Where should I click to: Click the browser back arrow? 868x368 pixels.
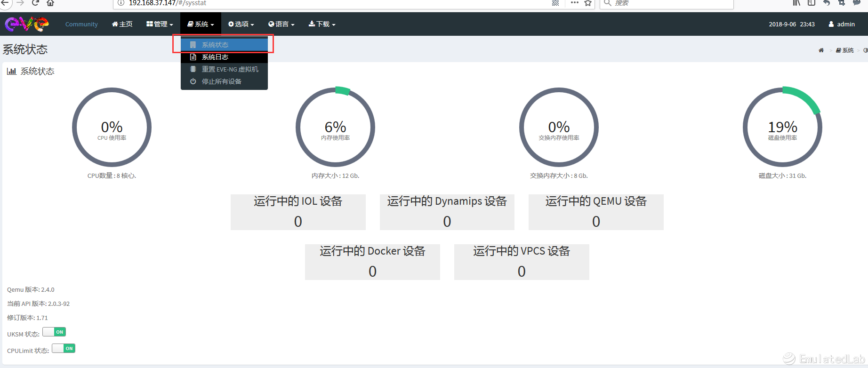4,3
